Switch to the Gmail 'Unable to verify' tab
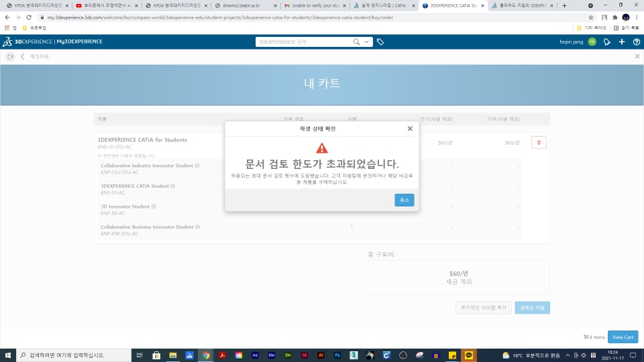 (315, 6)
